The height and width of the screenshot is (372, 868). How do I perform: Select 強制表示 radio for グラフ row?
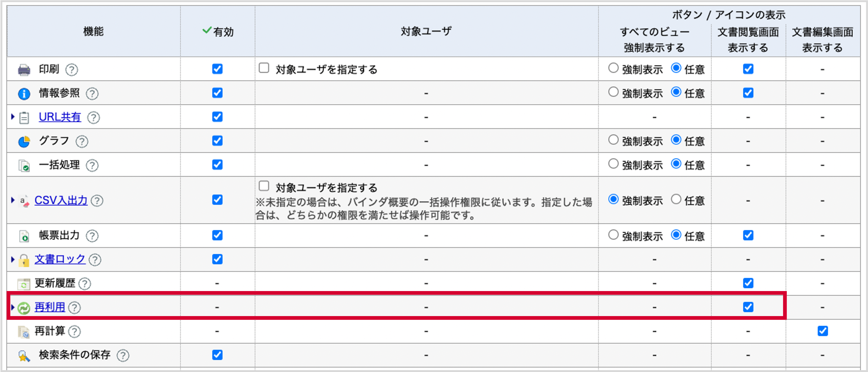click(x=613, y=140)
